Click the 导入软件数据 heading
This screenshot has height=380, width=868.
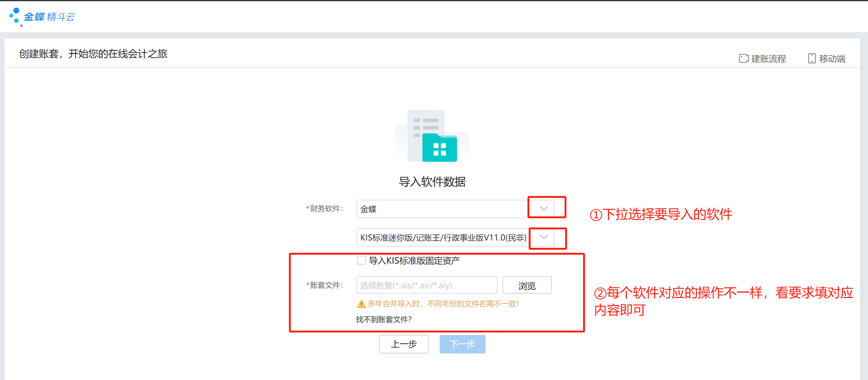(432, 182)
